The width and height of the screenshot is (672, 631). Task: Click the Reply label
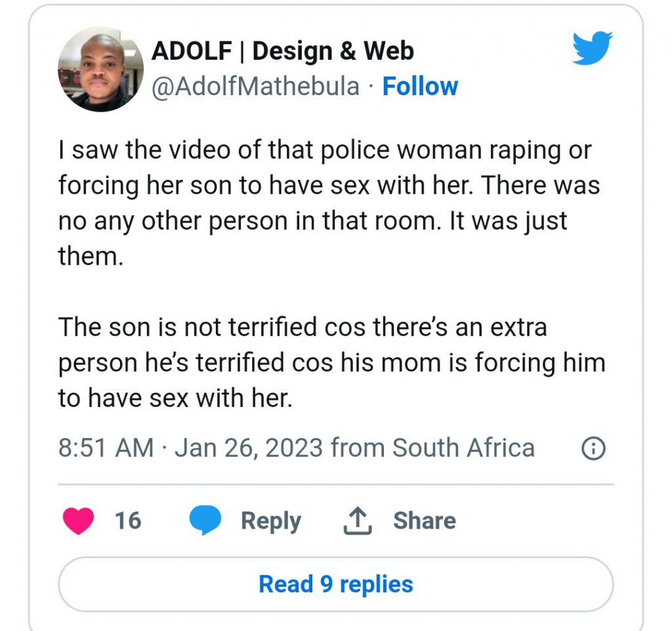coord(270,521)
